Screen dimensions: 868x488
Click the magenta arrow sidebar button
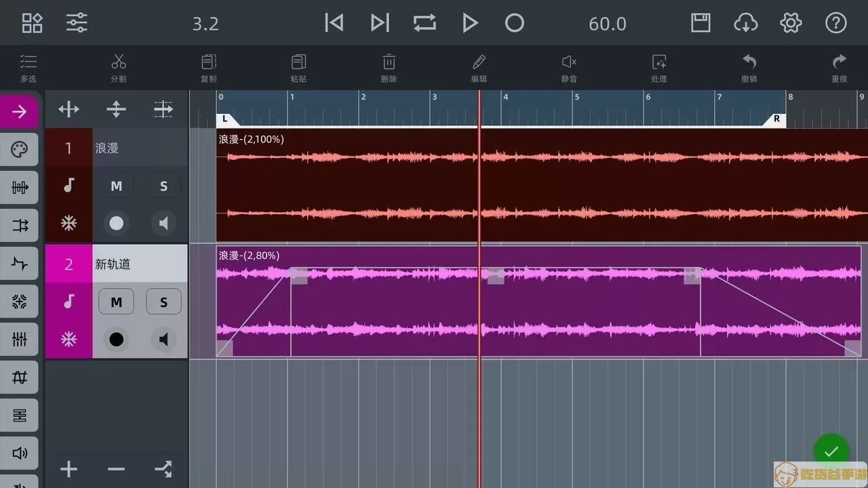(x=19, y=112)
